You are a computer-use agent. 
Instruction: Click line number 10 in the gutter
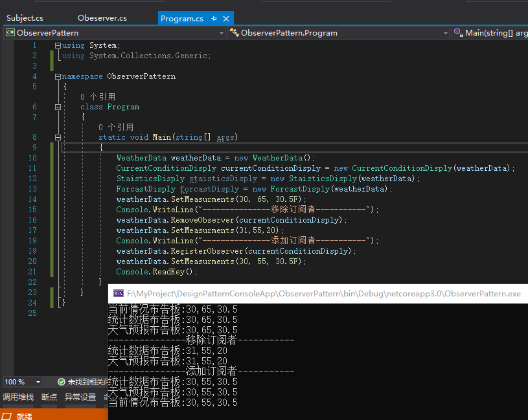32,158
